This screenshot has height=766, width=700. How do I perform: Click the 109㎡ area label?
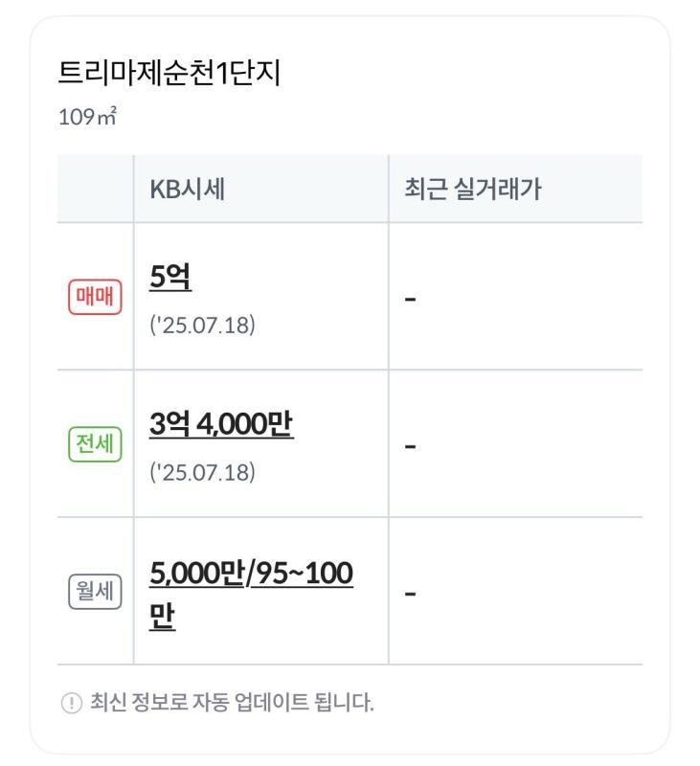pyautogui.click(x=87, y=117)
